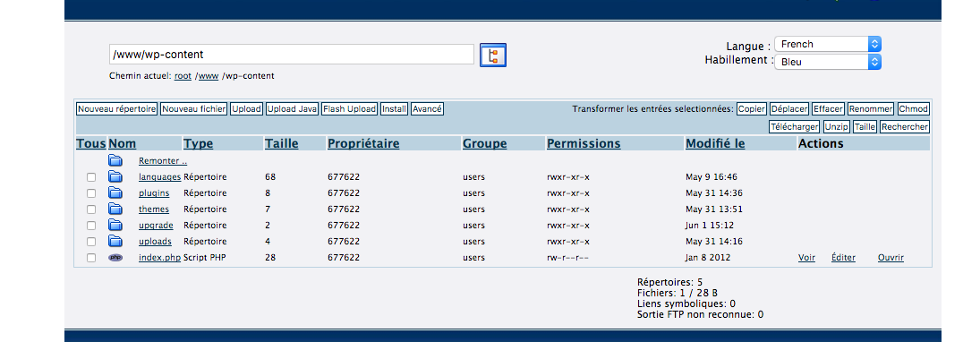Sort by the Nom column header
Screen dimensions: 980x342
(123, 144)
